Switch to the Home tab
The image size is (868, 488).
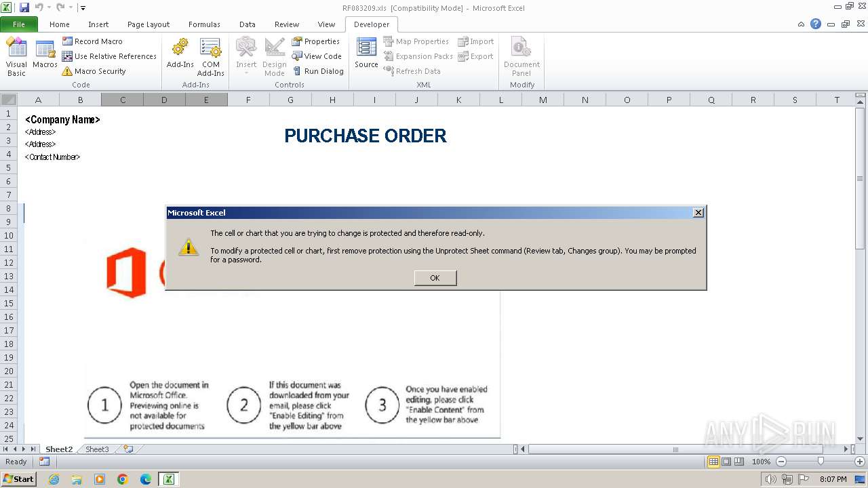60,24
